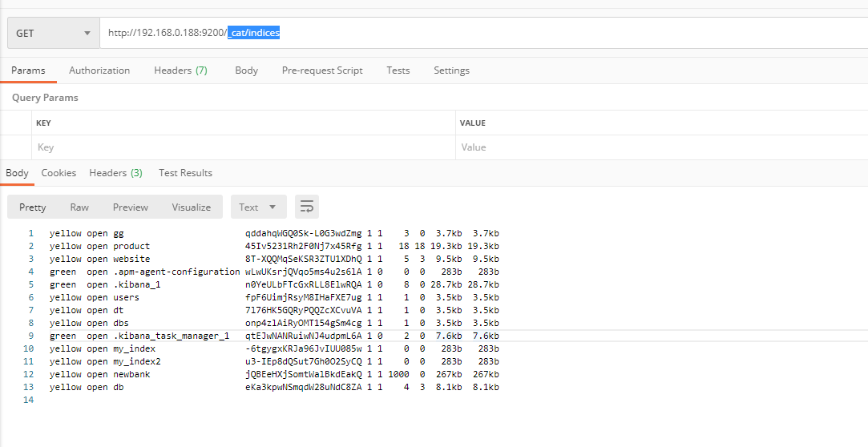
Task: Select the Raw view button
Action: pos(79,207)
